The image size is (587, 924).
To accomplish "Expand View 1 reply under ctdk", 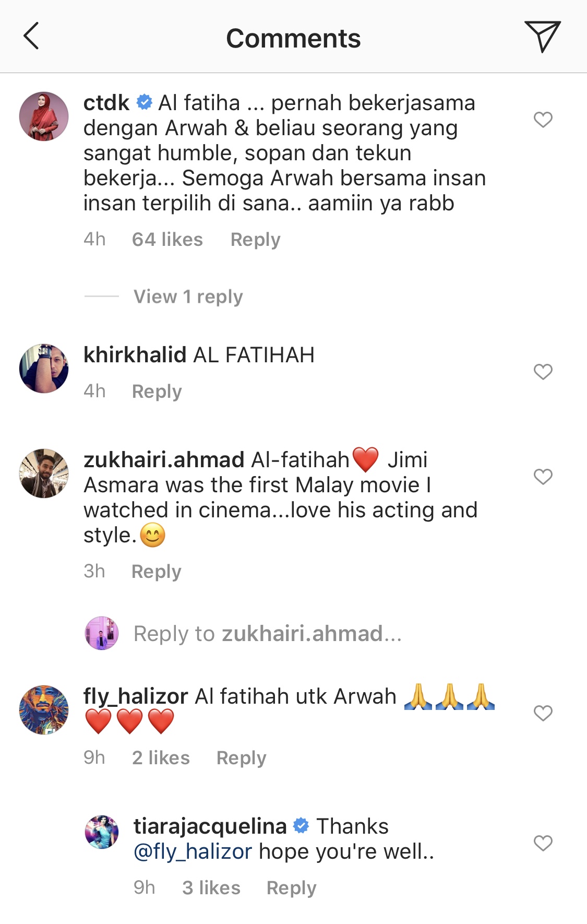I will tap(188, 297).
